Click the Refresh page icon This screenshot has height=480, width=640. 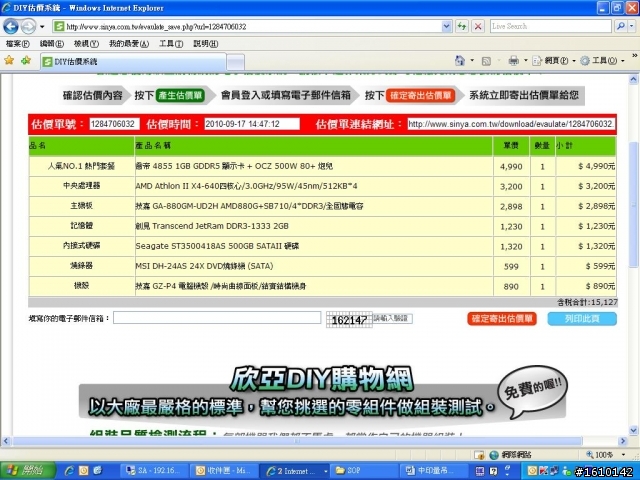pos(462,27)
